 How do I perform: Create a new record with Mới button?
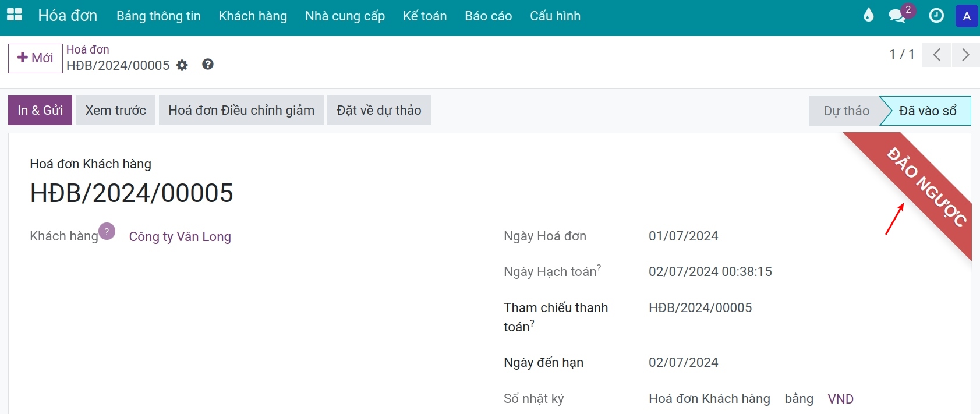tap(36, 58)
